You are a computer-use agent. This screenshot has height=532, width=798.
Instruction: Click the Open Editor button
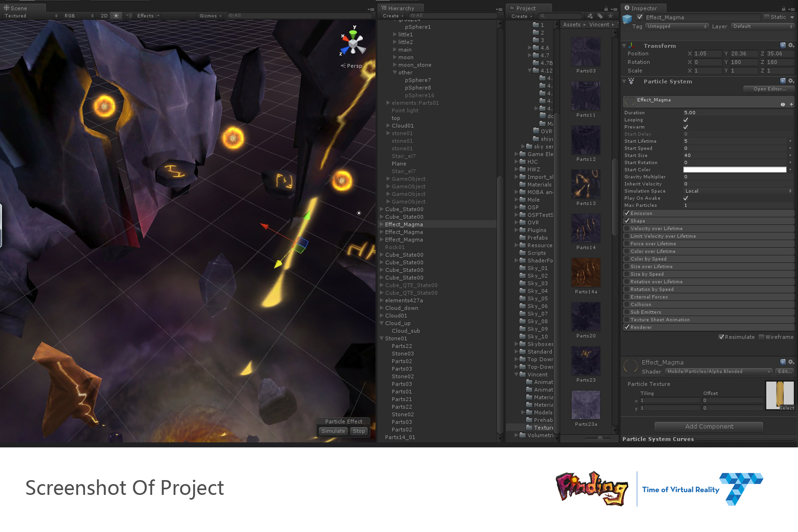coord(769,89)
